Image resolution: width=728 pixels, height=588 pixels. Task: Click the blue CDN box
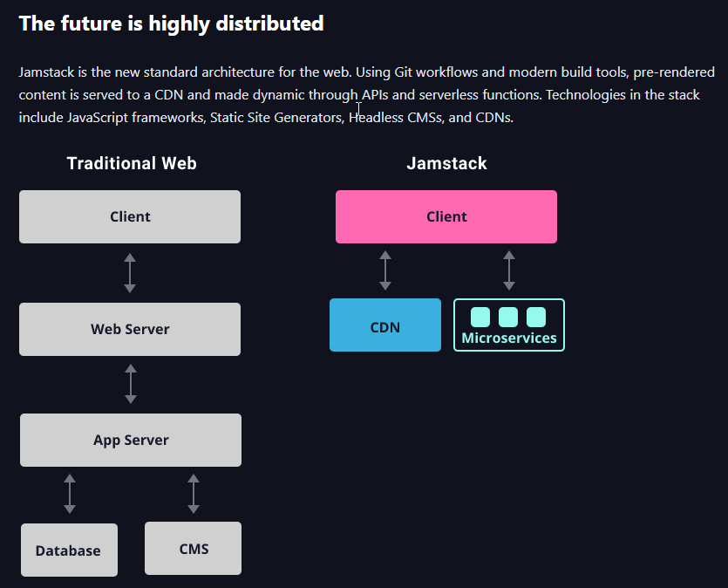[x=385, y=325]
